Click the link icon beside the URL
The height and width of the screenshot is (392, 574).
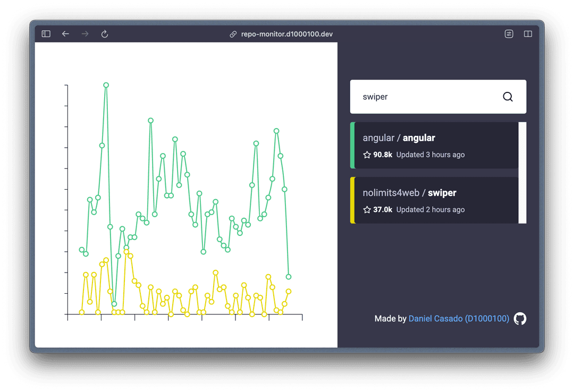(233, 35)
